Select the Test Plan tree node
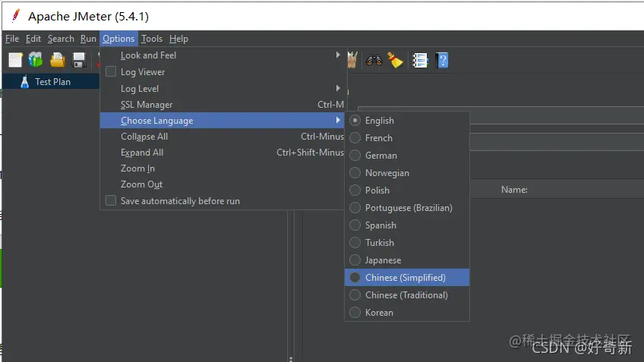Image resolution: width=644 pixels, height=362 pixels. [51, 82]
